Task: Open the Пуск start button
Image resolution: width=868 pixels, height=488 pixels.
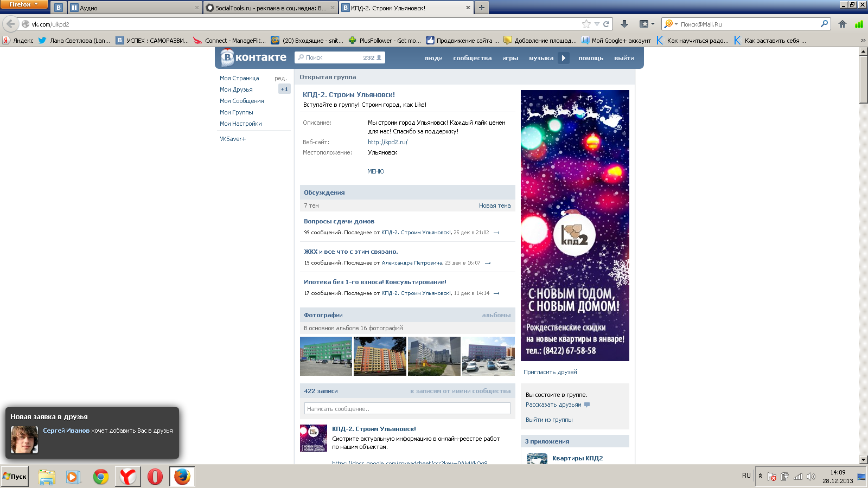Action: pyautogui.click(x=15, y=477)
